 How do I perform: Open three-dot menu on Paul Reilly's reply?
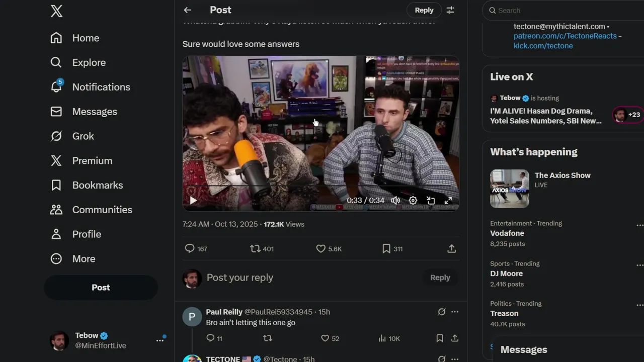pyautogui.click(x=455, y=312)
